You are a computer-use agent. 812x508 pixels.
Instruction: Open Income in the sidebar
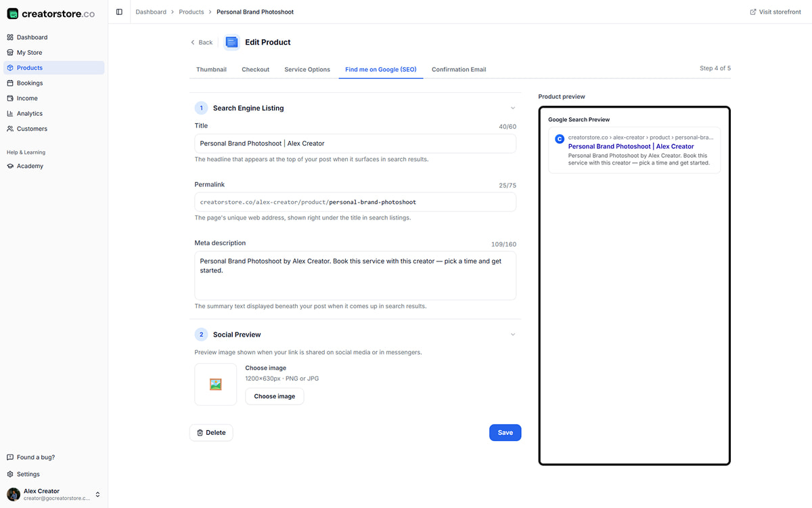pyautogui.click(x=54, y=98)
